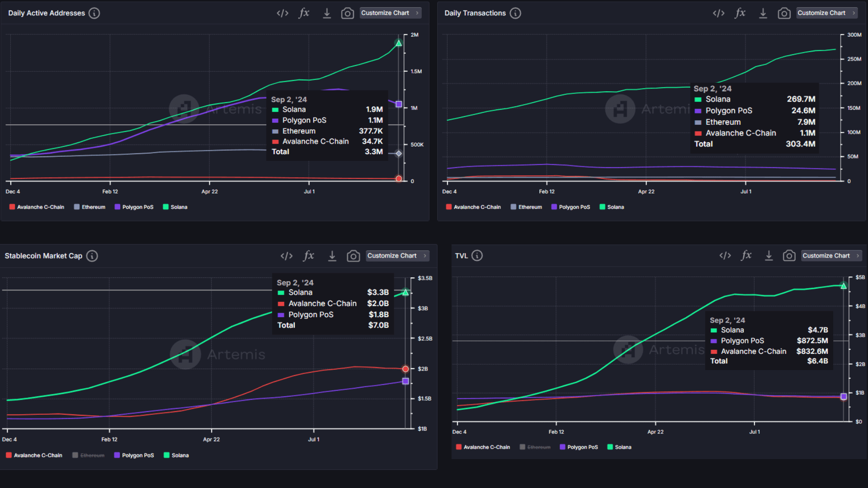Image resolution: width=868 pixels, height=488 pixels.
Task: Click the Stablecoin Market Cap title
Action: click(43, 256)
